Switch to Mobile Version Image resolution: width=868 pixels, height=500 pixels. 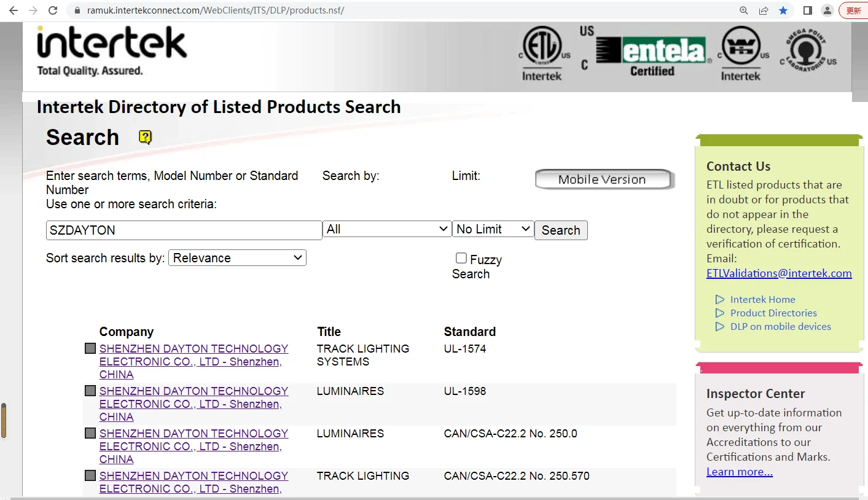[x=603, y=179]
